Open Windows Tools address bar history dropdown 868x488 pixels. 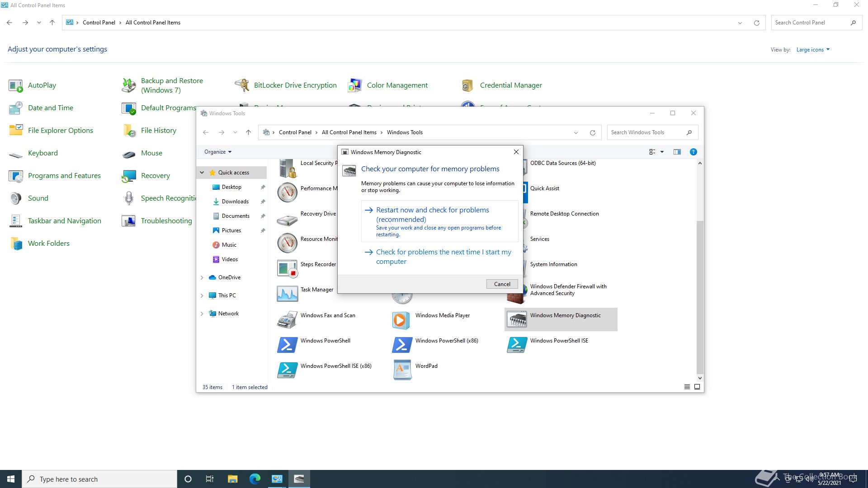coord(576,132)
